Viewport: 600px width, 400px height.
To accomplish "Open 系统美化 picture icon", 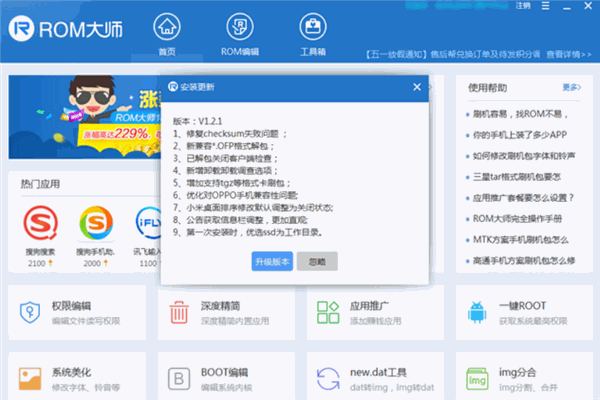I will point(30,379).
